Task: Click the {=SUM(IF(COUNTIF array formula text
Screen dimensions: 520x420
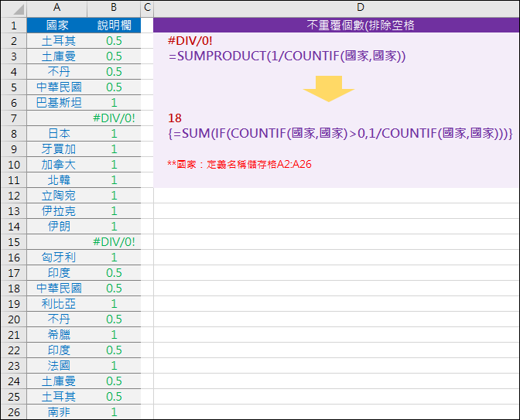Action: click(340, 133)
